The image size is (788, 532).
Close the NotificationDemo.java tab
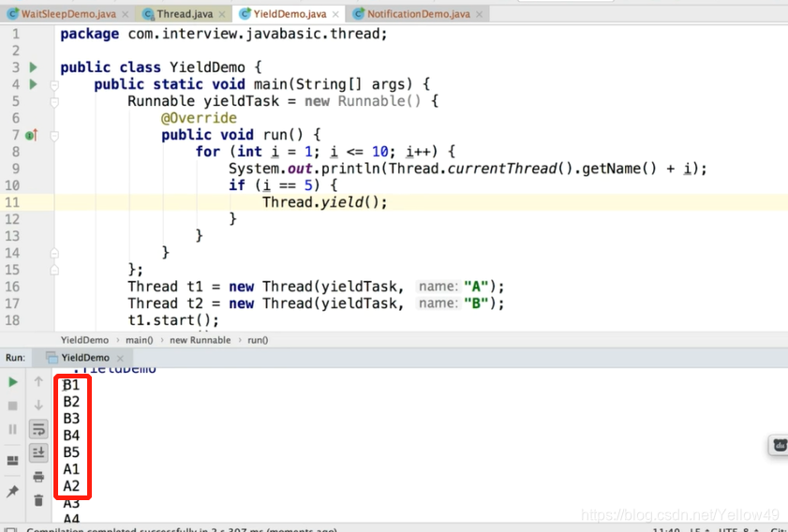(480, 15)
